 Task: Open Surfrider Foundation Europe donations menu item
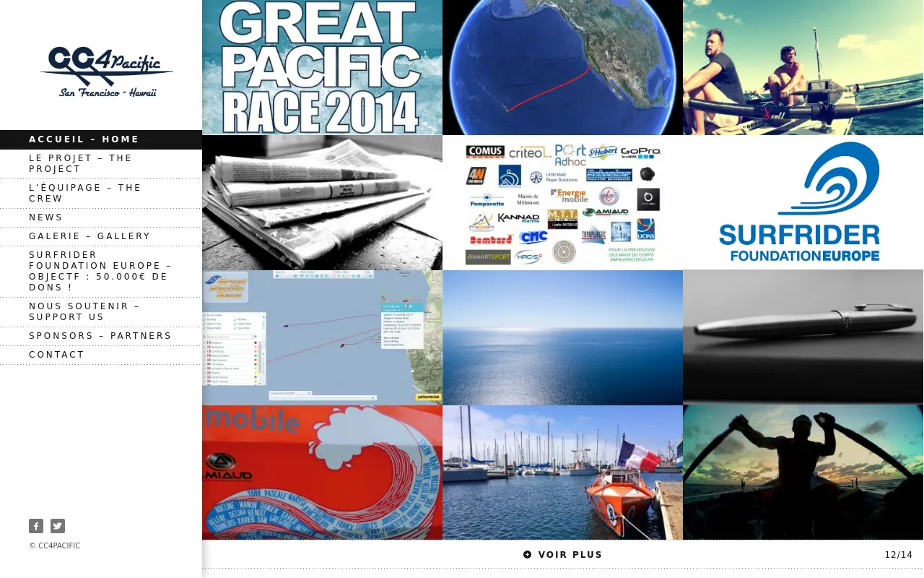pos(101,272)
